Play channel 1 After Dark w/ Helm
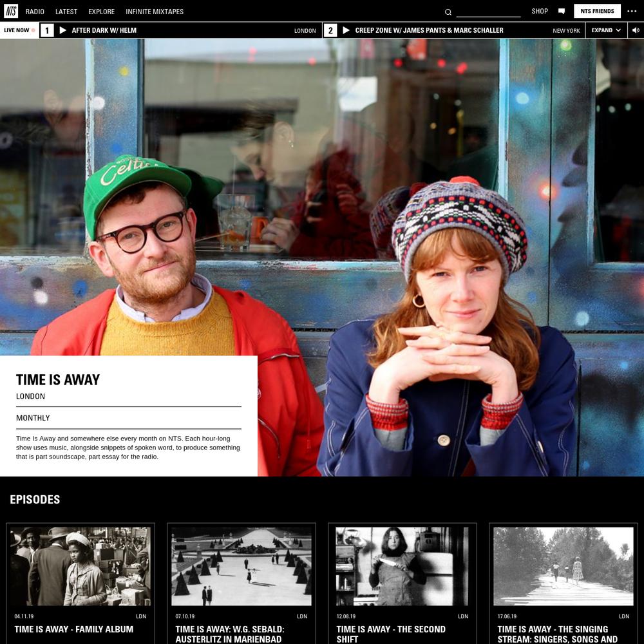The width and height of the screenshot is (644, 644). coord(63,30)
